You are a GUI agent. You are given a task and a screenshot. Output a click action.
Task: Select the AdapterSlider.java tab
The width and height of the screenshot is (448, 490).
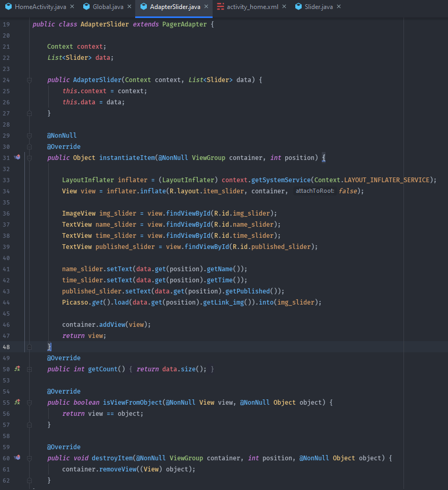175,6
